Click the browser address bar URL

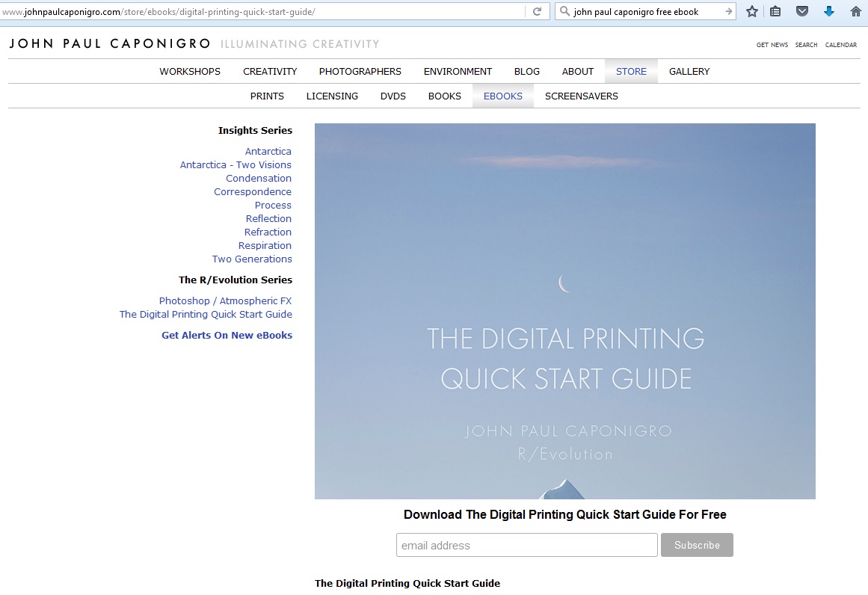(262, 12)
